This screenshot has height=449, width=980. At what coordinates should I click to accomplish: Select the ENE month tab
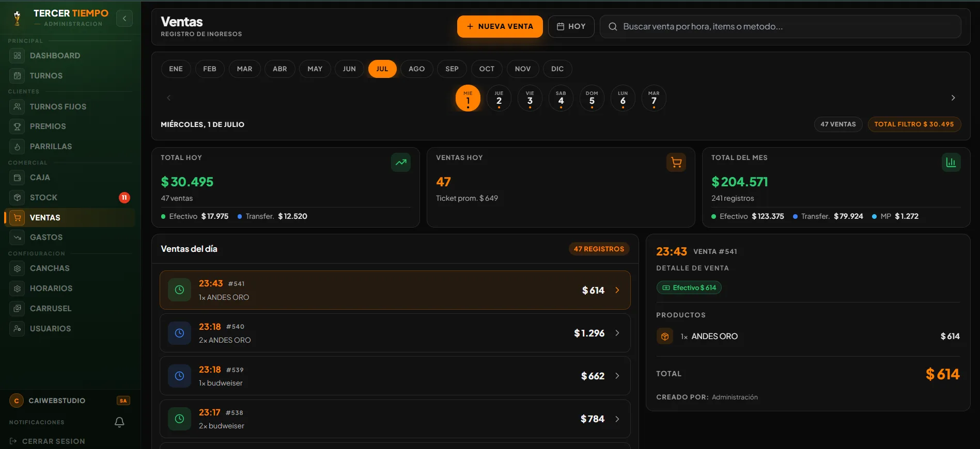coord(176,69)
